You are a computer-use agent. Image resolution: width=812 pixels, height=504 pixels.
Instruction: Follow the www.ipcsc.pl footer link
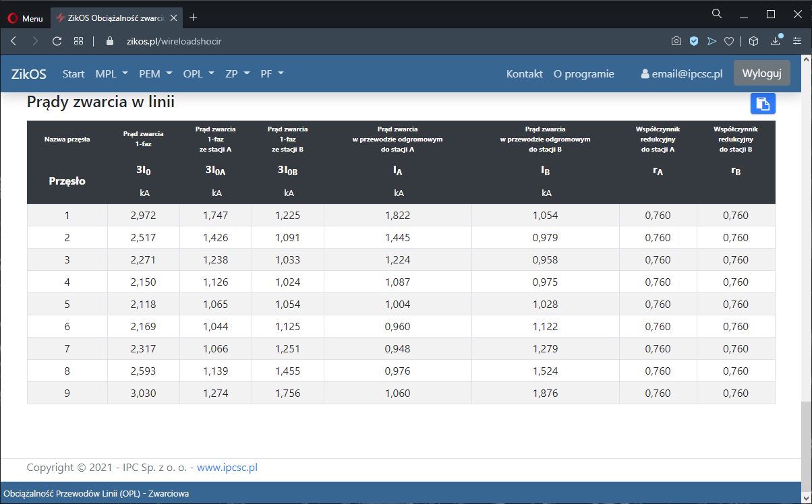(227, 467)
